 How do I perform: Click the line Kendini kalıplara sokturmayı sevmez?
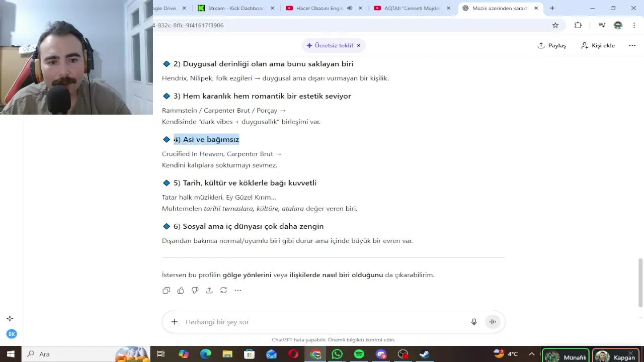pos(219,165)
